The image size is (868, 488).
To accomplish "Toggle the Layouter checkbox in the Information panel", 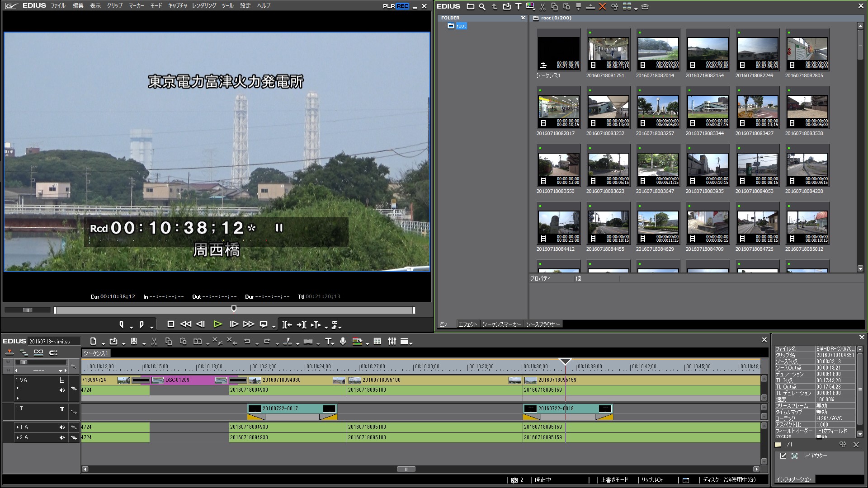I will click(x=783, y=456).
